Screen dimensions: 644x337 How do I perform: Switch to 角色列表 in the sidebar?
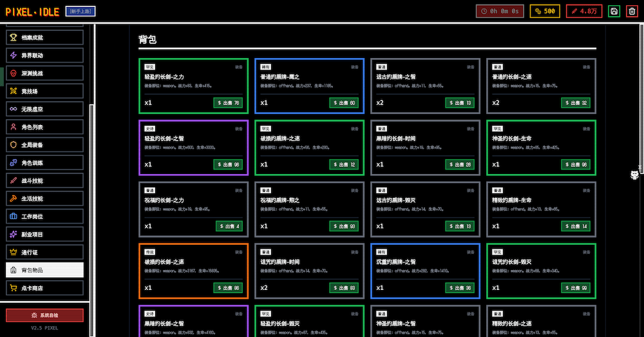44,127
